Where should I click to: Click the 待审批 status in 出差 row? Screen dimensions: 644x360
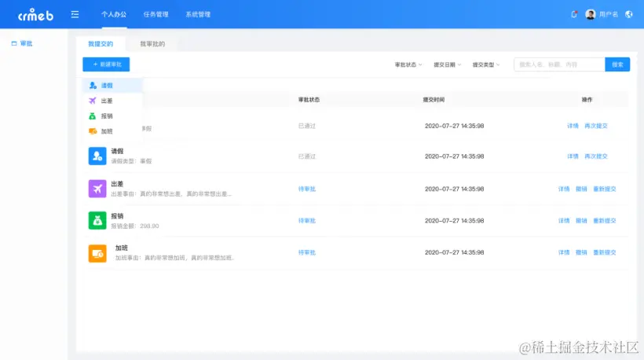click(x=307, y=189)
